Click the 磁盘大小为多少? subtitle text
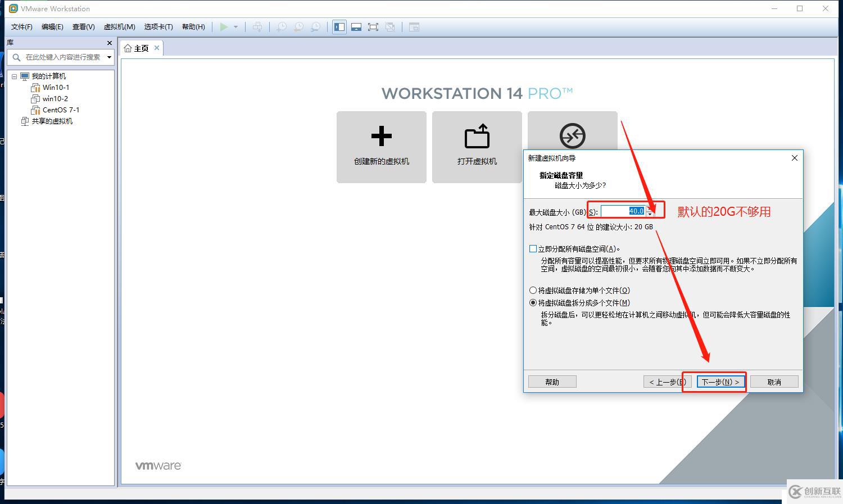This screenshot has width=843, height=504. point(580,185)
